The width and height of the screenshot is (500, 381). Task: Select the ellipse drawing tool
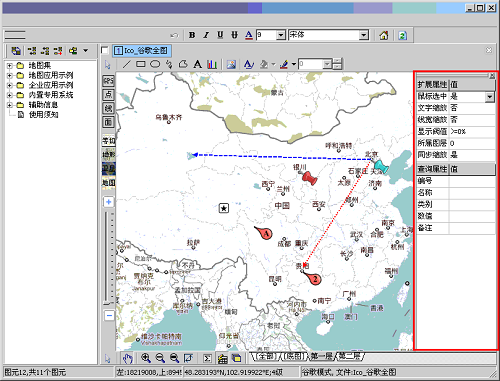(x=155, y=64)
